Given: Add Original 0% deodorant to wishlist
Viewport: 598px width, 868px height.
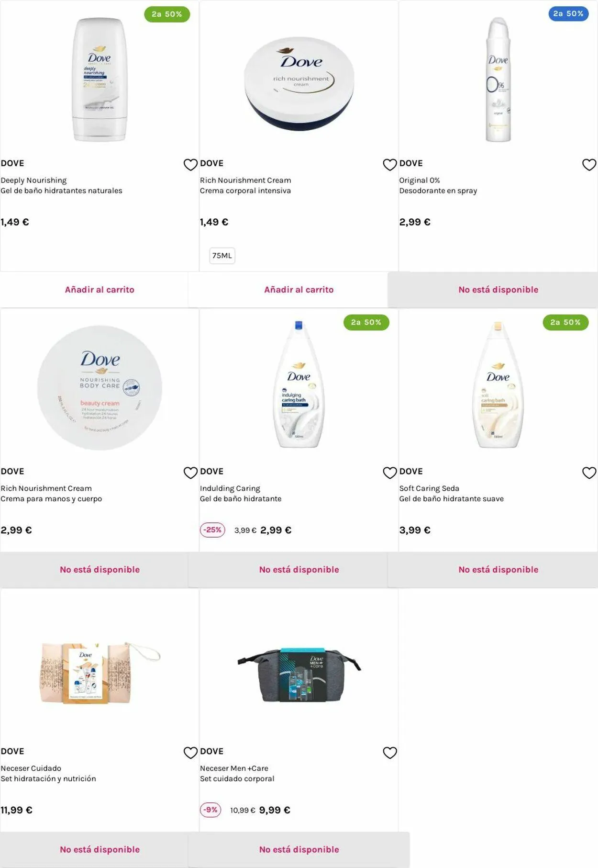Looking at the screenshot, I should (x=589, y=165).
